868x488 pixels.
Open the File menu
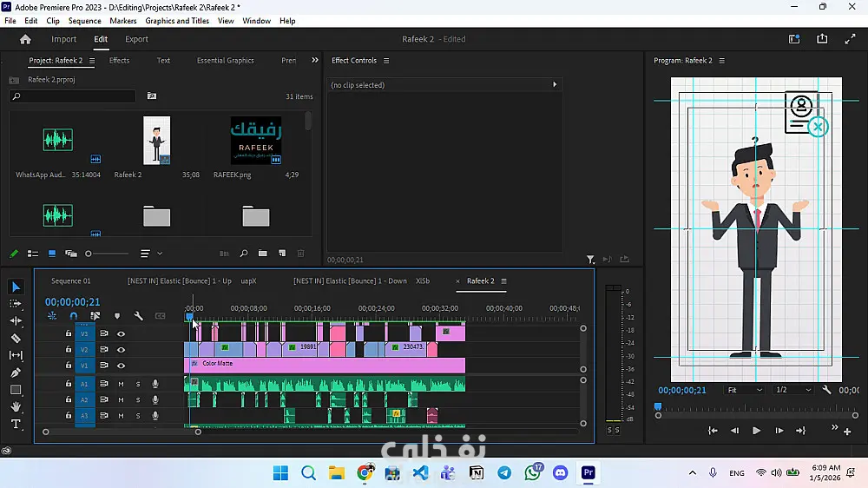click(10, 21)
